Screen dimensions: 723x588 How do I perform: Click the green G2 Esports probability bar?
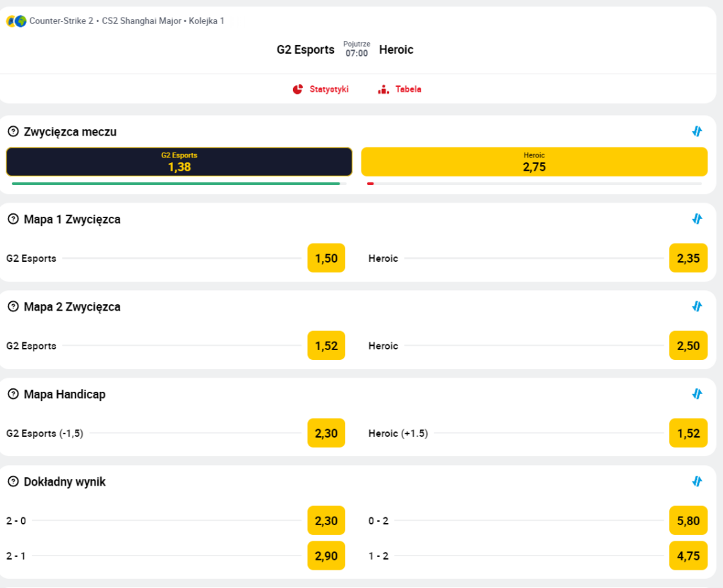pyautogui.click(x=176, y=184)
